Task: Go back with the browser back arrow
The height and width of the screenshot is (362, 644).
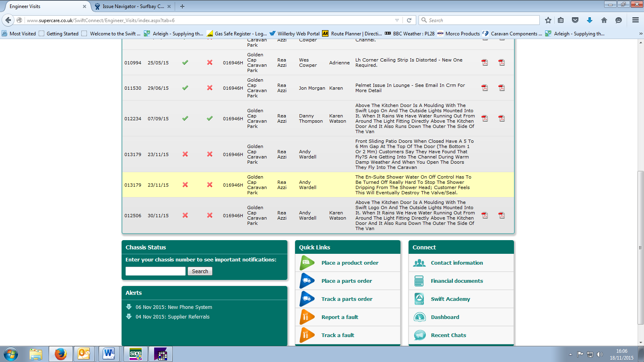Action: click(x=8, y=20)
